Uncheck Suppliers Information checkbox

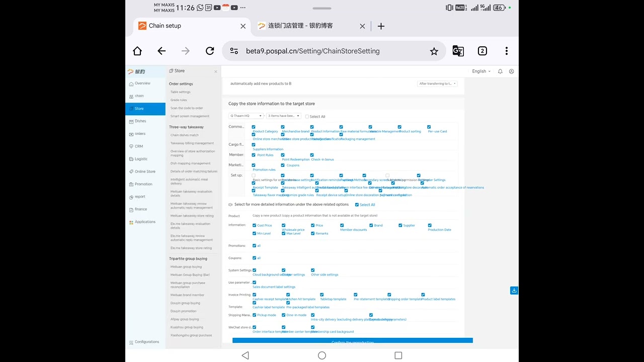point(254,145)
